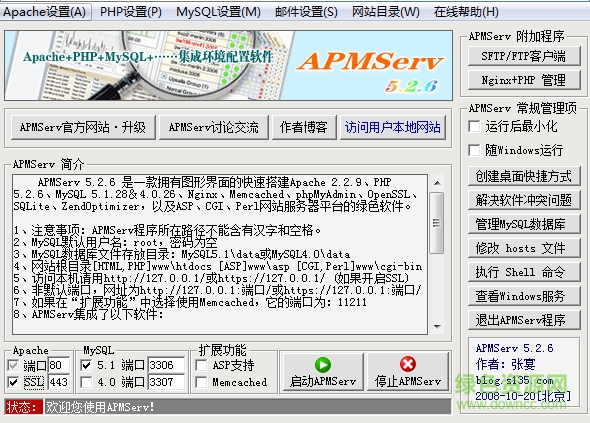The image size is (590, 423).
Task: Launch the SFTP/FTP客户端 button
Action: click(524, 56)
